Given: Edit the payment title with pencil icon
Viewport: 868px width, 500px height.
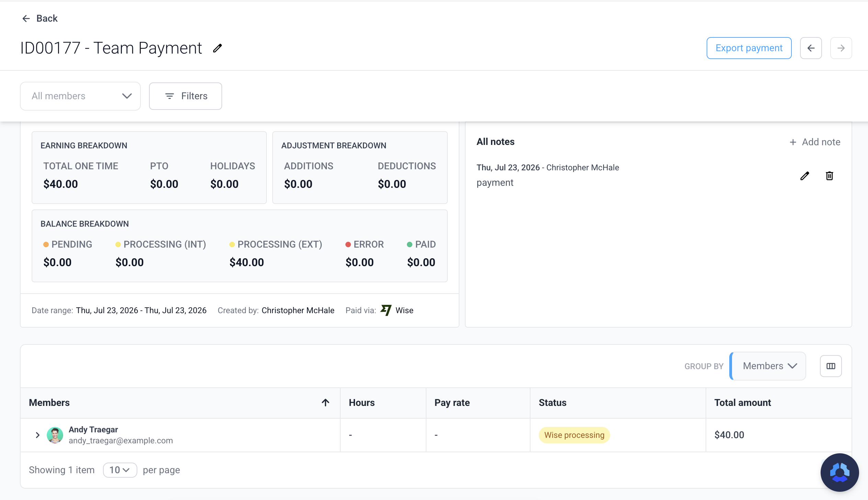Looking at the screenshot, I should point(218,48).
